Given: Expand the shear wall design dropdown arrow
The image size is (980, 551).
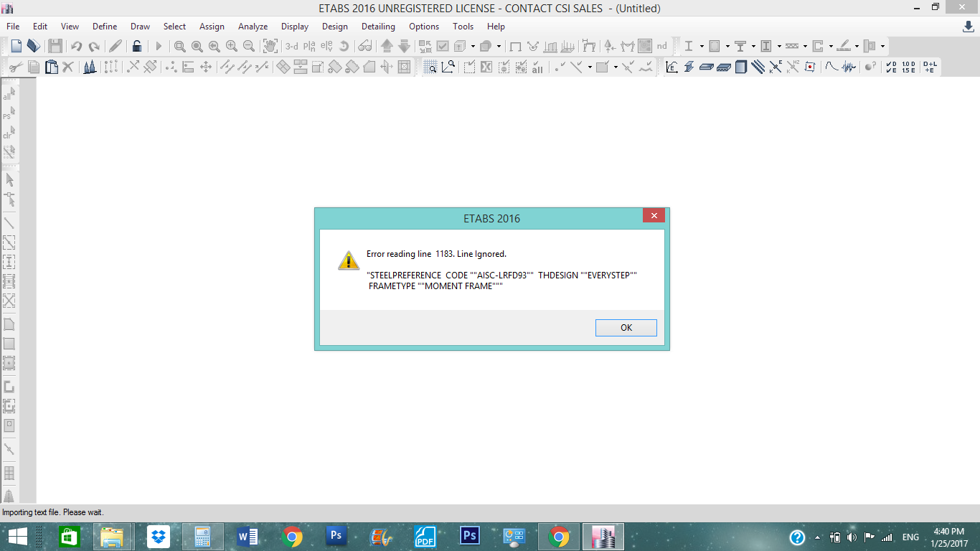Looking at the screenshot, I should [x=831, y=46].
